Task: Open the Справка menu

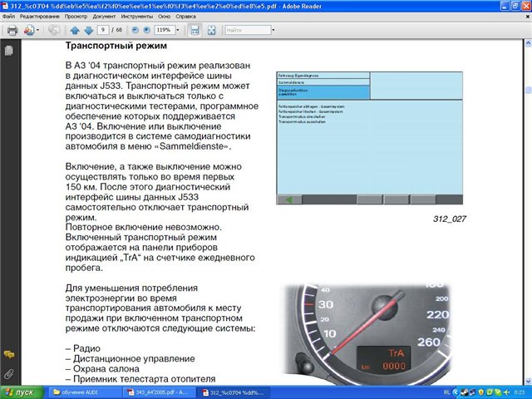Action: point(185,17)
